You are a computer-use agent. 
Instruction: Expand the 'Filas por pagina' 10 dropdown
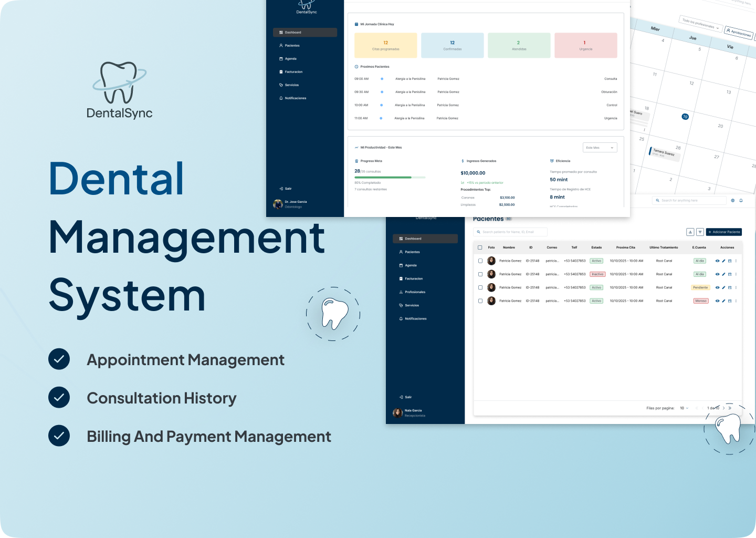point(684,408)
